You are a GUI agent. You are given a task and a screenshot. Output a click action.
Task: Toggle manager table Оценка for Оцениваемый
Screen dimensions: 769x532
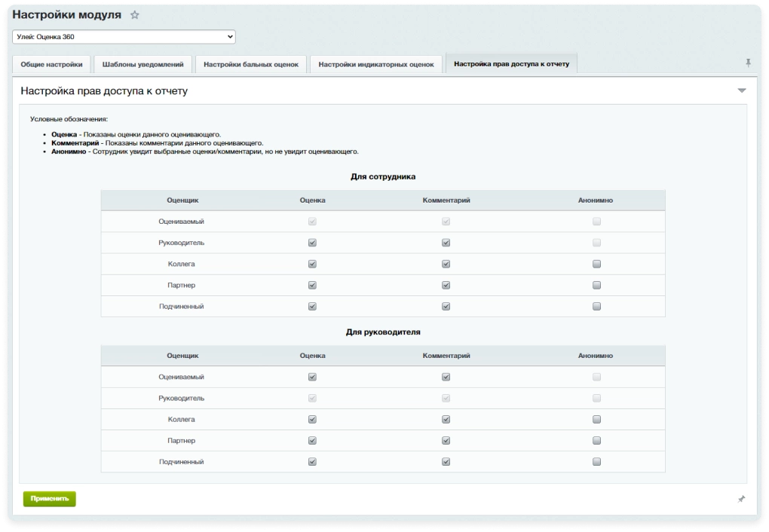[312, 377]
